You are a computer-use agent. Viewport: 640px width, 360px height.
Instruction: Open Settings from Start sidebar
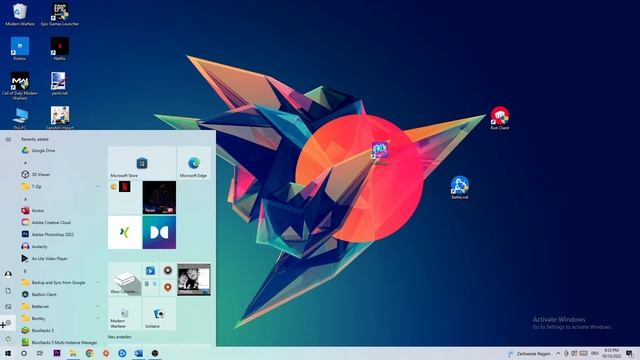click(x=8, y=323)
